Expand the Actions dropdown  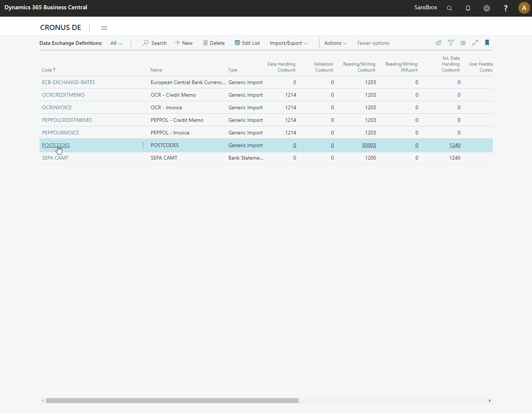(x=336, y=43)
